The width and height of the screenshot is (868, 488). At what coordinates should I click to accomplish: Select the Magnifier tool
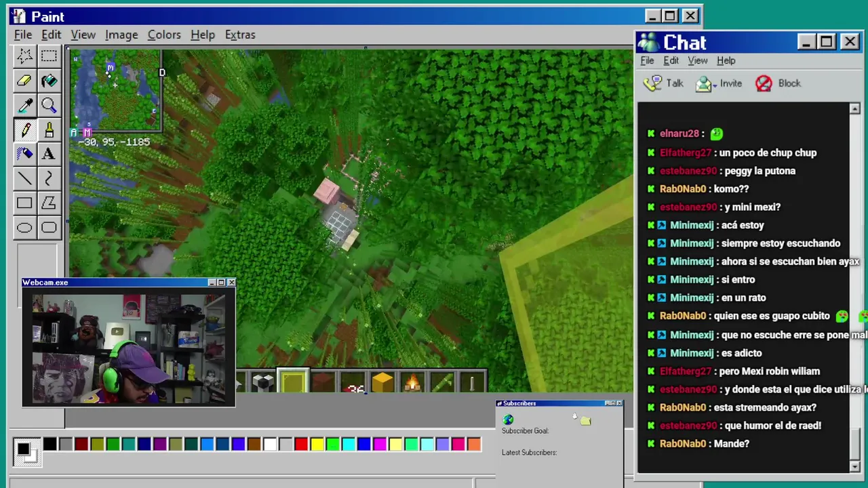pos(49,105)
